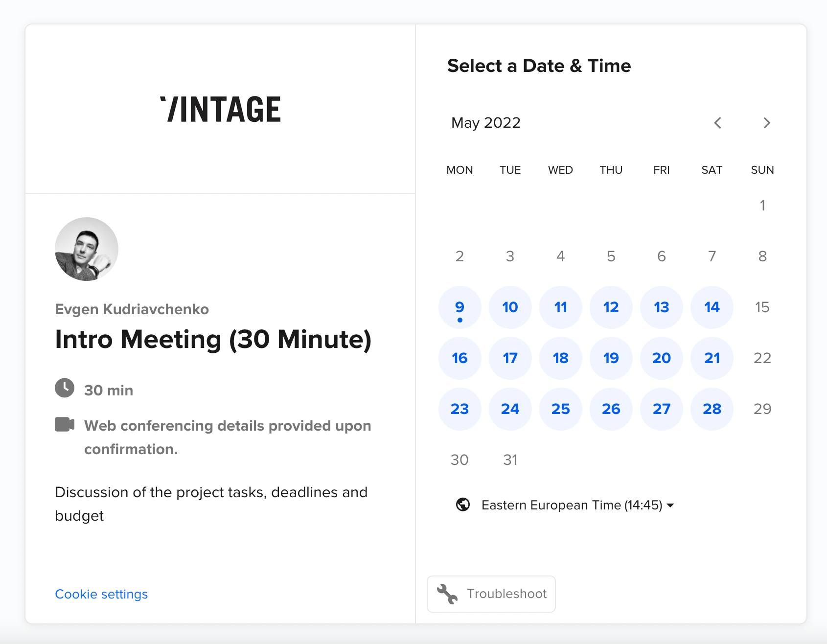Click the THU column header

point(611,170)
